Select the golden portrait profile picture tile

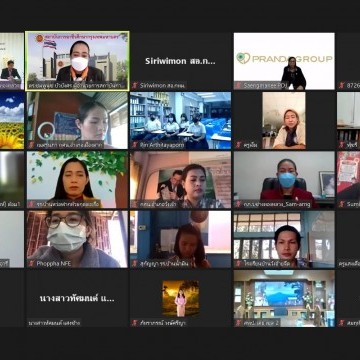pyautogui.click(x=180, y=298)
